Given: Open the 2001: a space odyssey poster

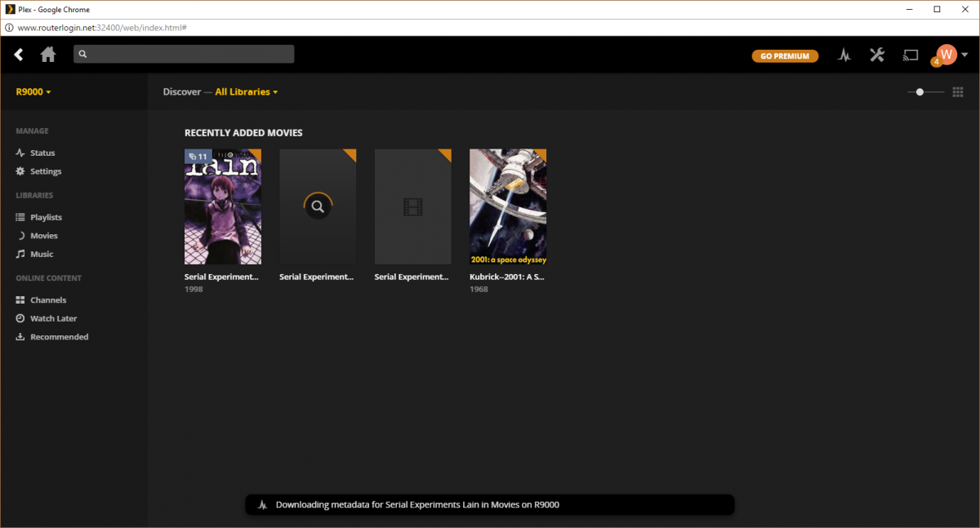Looking at the screenshot, I should [x=508, y=206].
